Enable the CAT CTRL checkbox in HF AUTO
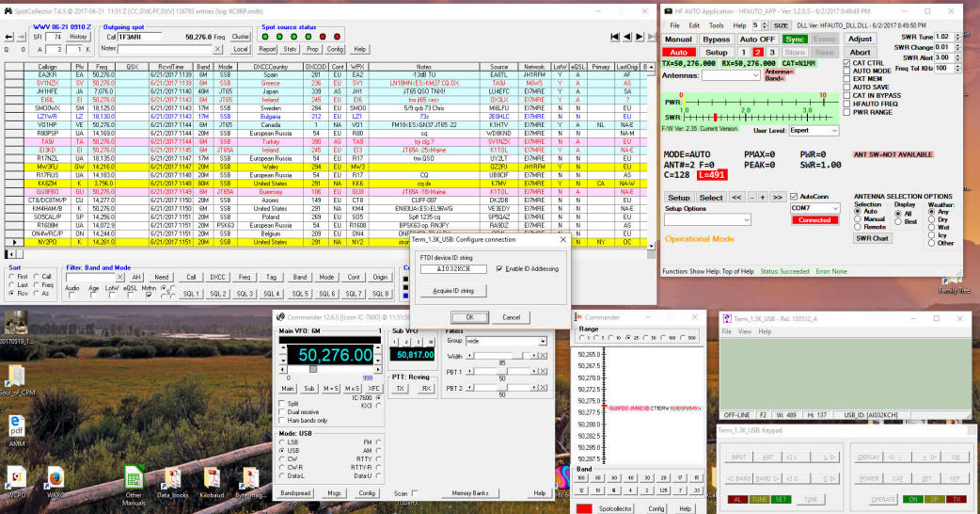The width and height of the screenshot is (980, 514). (x=846, y=63)
